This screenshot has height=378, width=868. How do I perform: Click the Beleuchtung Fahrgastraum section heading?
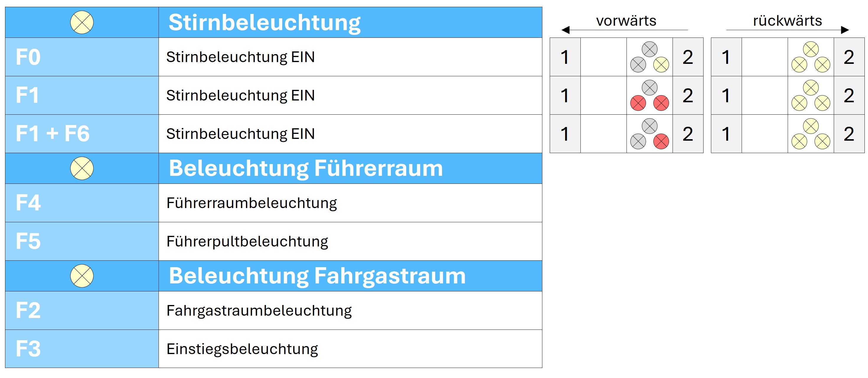317,276
